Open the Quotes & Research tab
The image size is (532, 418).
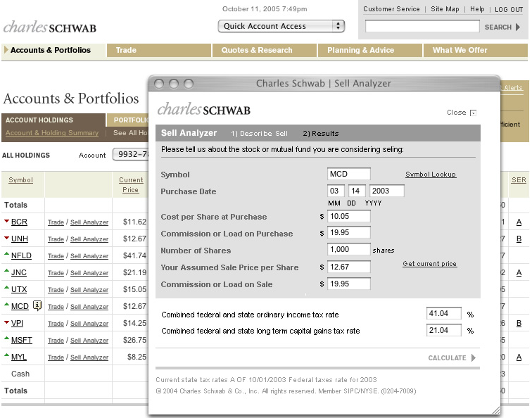tap(265, 50)
